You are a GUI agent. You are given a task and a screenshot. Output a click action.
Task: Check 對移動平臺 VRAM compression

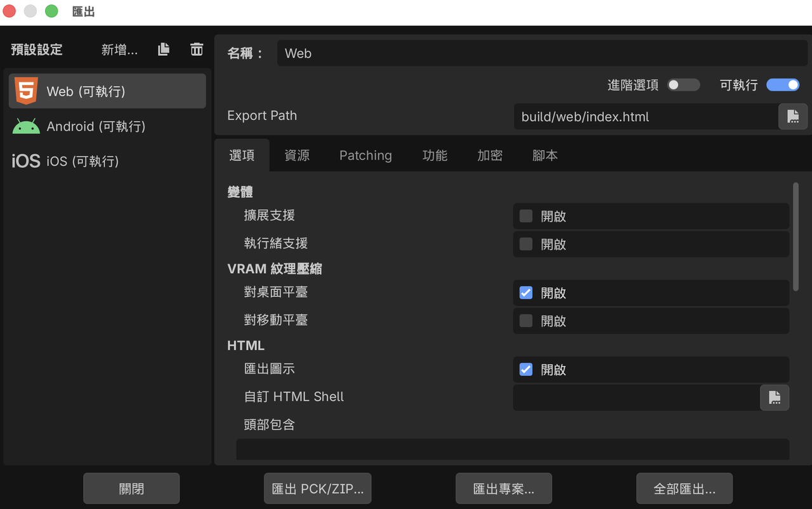[x=526, y=321]
